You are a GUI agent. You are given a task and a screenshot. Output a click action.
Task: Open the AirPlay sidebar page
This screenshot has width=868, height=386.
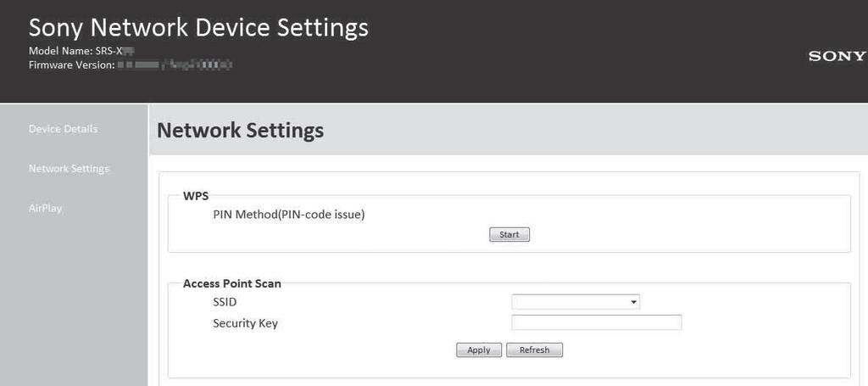(45, 209)
